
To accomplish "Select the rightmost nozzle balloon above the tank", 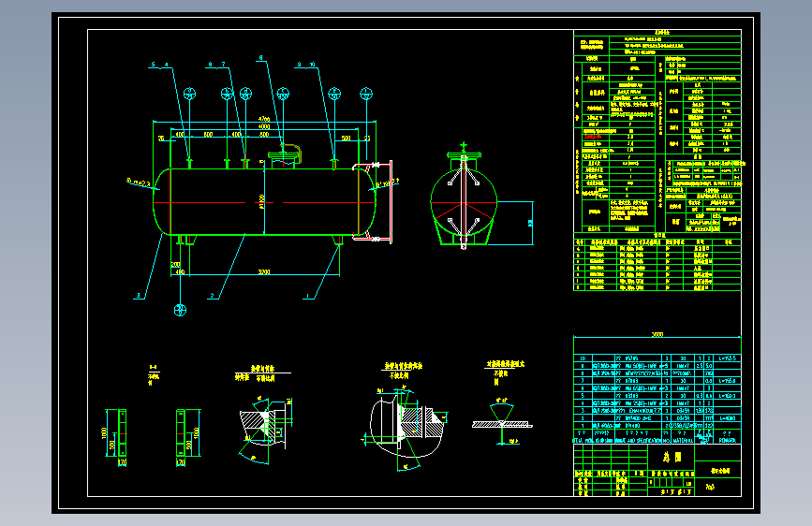I will 366,94.
